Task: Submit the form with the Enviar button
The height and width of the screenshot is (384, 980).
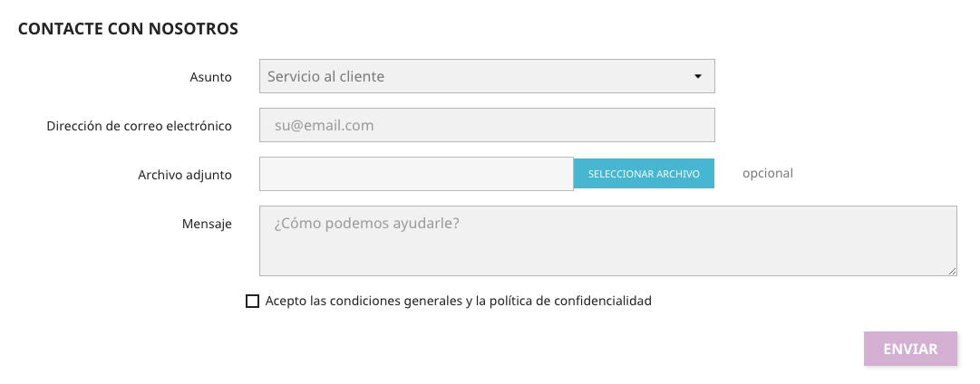Action: tap(910, 349)
